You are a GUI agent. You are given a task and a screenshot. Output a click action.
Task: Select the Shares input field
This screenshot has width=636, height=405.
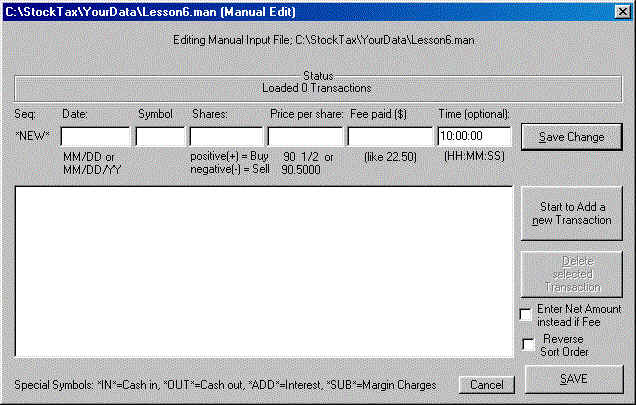(225, 136)
